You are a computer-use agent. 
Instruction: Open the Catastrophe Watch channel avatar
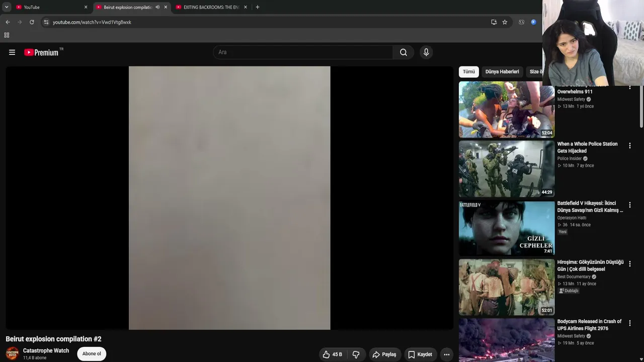pyautogui.click(x=12, y=353)
